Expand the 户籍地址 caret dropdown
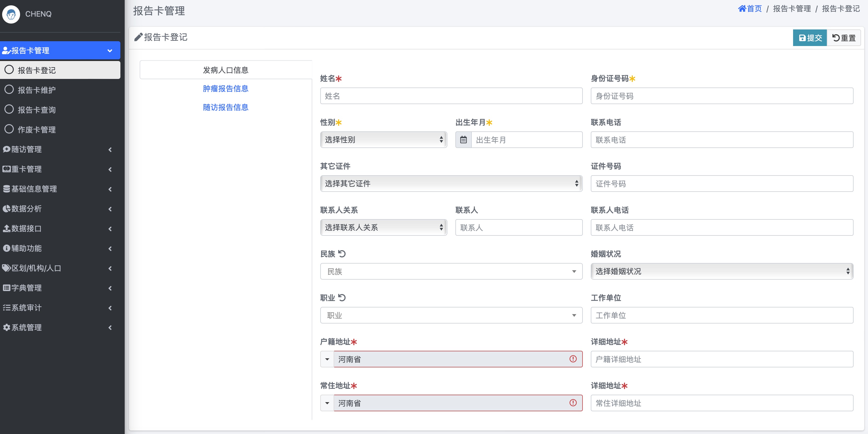The height and width of the screenshot is (434, 868). [327, 359]
